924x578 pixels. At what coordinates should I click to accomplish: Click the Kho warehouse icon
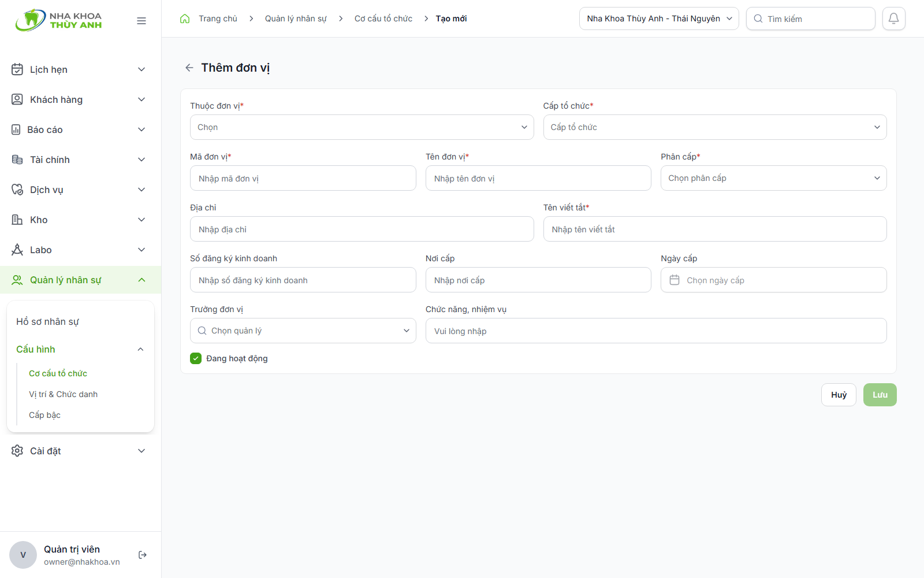17,220
